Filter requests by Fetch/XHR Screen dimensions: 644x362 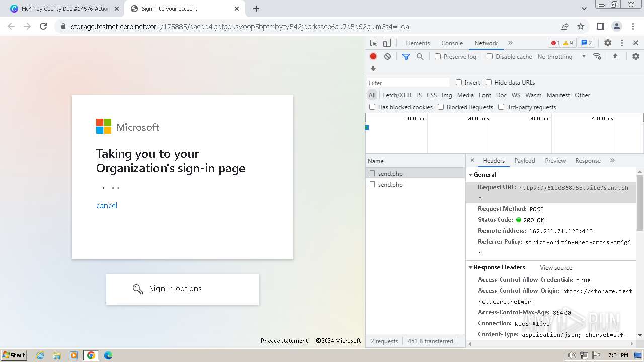(397, 95)
